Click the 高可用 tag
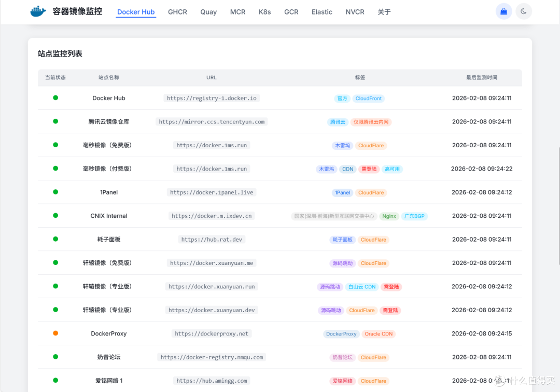The width and height of the screenshot is (560, 392). [x=392, y=169]
